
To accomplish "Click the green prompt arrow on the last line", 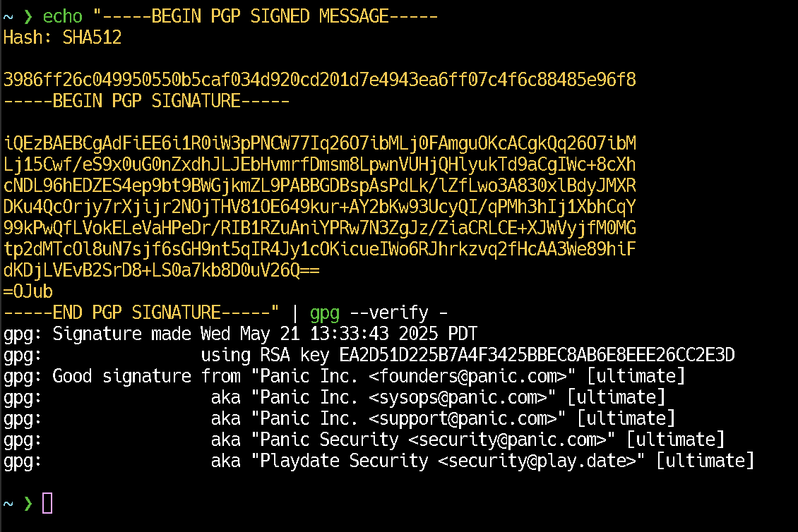I will pyautogui.click(x=28, y=504).
